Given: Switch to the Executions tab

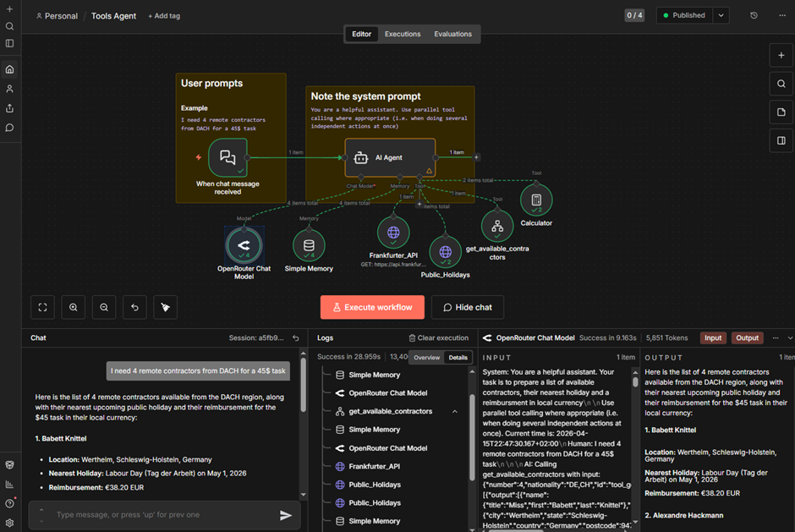Looking at the screenshot, I should pos(402,34).
